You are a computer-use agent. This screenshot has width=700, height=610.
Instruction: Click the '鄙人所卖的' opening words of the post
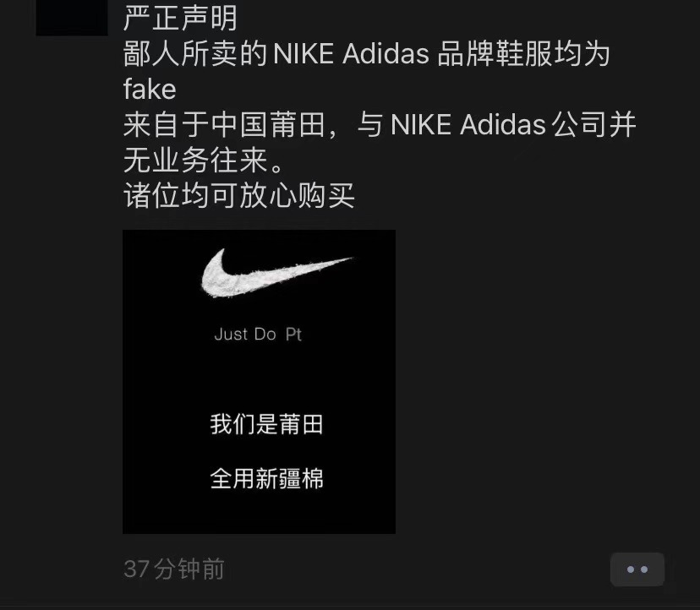195,53
